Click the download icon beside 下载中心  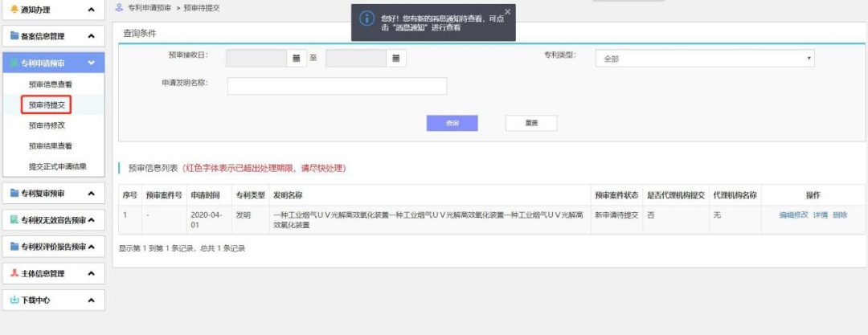click(14, 300)
